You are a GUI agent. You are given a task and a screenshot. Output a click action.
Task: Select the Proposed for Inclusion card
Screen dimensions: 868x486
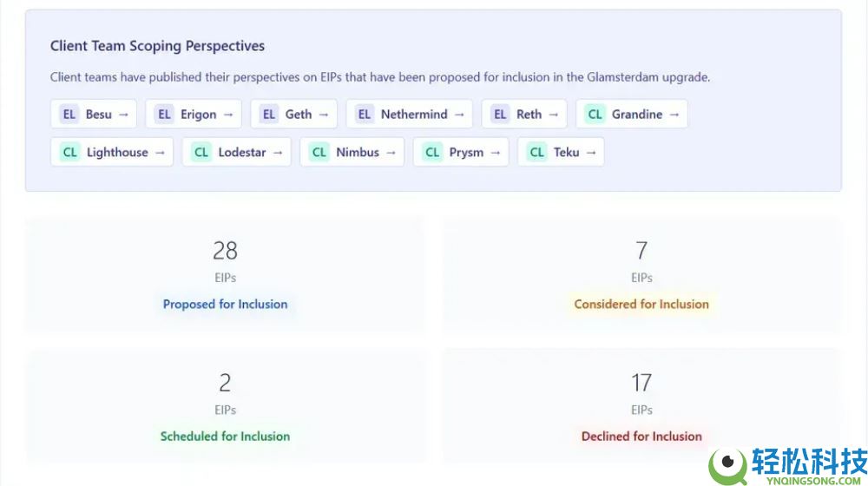[x=225, y=274]
